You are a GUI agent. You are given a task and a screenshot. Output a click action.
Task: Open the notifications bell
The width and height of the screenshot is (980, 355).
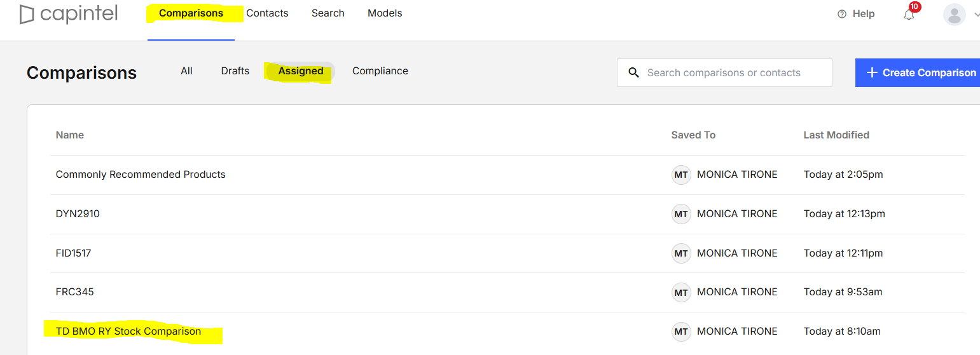(909, 14)
